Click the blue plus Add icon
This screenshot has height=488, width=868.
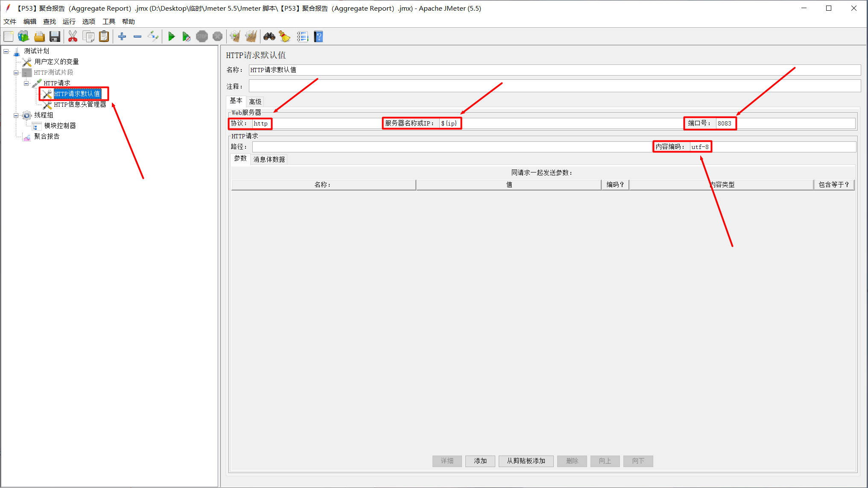click(122, 37)
